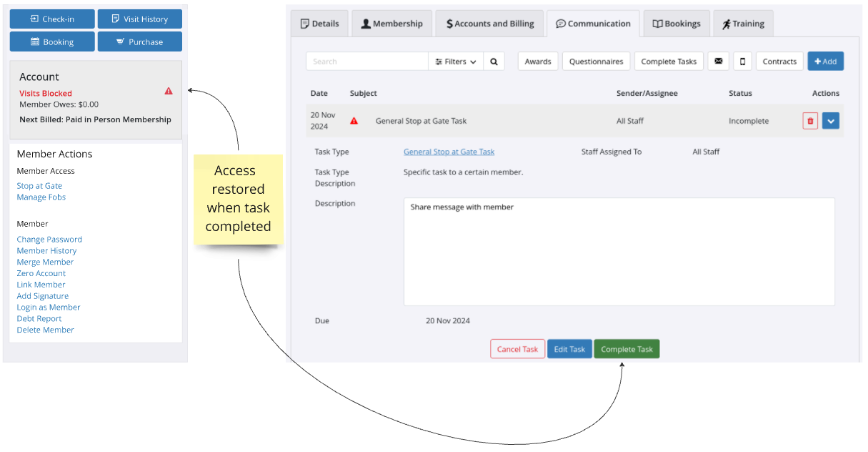Image resolution: width=868 pixels, height=452 pixels.
Task: Switch to the Accounts and Billing tab
Action: (x=489, y=24)
